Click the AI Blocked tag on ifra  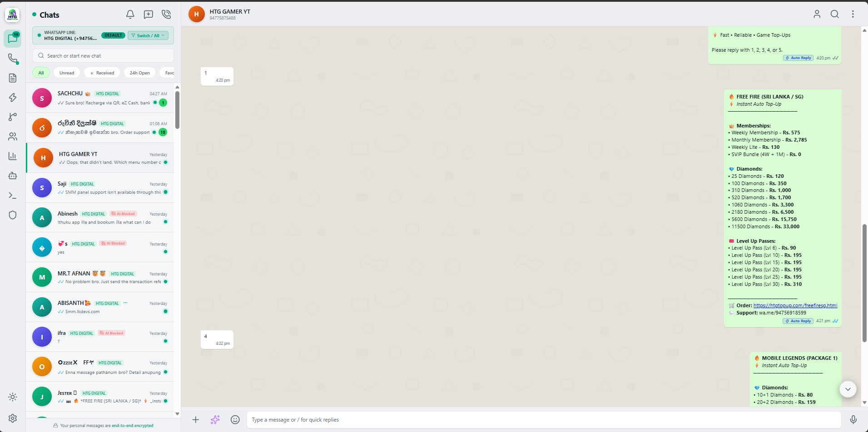112,333
